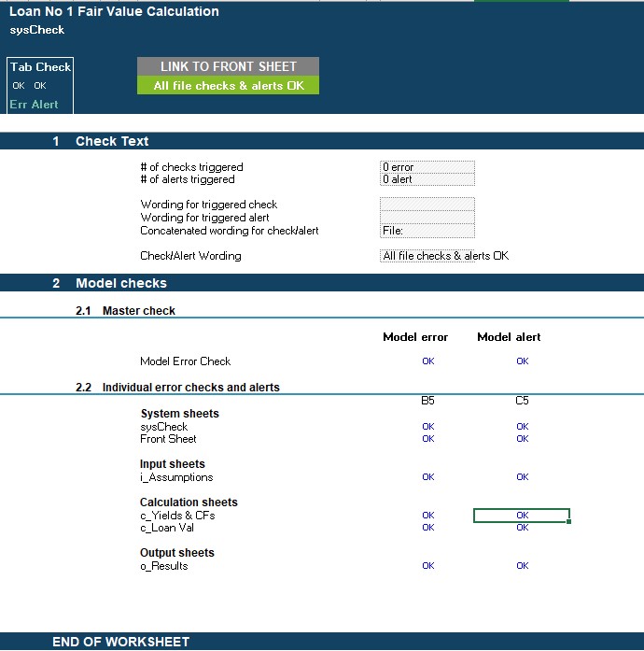The height and width of the screenshot is (651, 644).
Task: Select o_Results row's Model alert OK
Action: (523, 566)
